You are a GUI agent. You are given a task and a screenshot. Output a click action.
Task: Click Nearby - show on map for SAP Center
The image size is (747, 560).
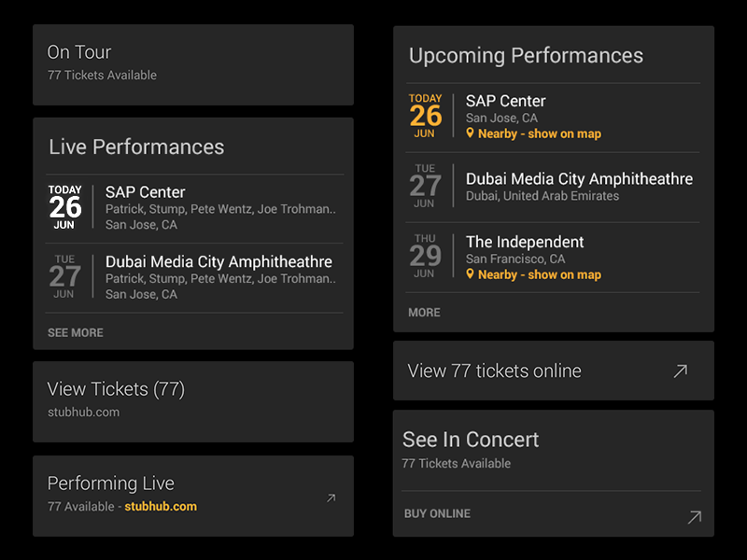pyautogui.click(x=539, y=133)
